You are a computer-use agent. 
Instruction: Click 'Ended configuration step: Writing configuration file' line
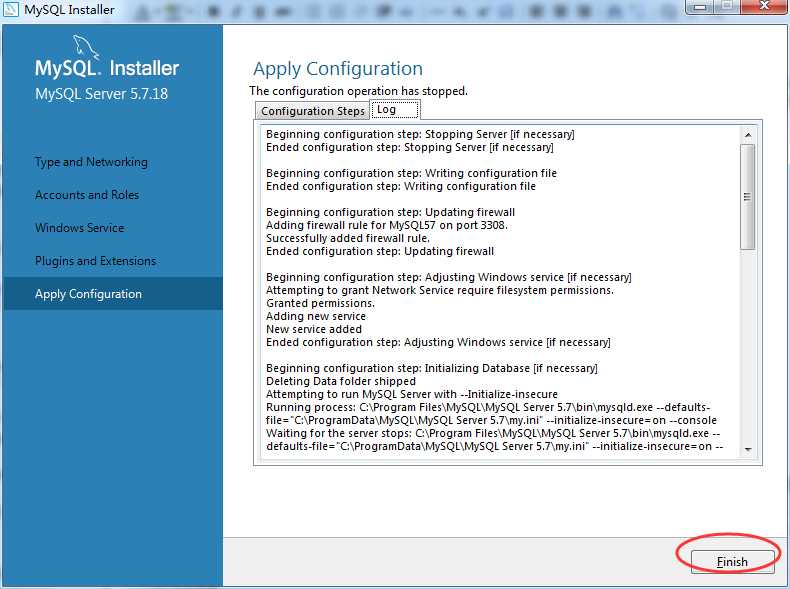[401, 186]
